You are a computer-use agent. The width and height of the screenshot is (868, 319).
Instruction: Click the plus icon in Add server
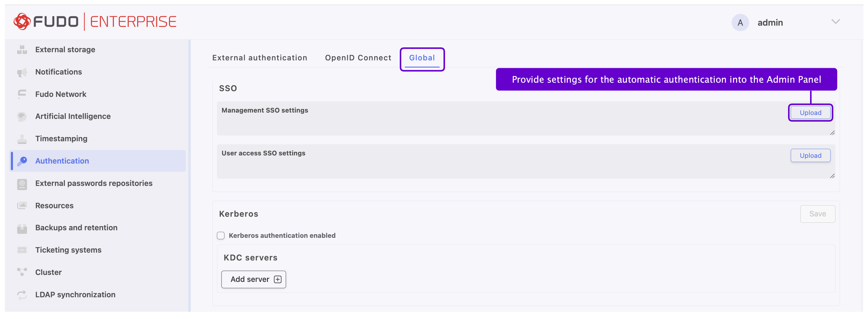tap(278, 279)
